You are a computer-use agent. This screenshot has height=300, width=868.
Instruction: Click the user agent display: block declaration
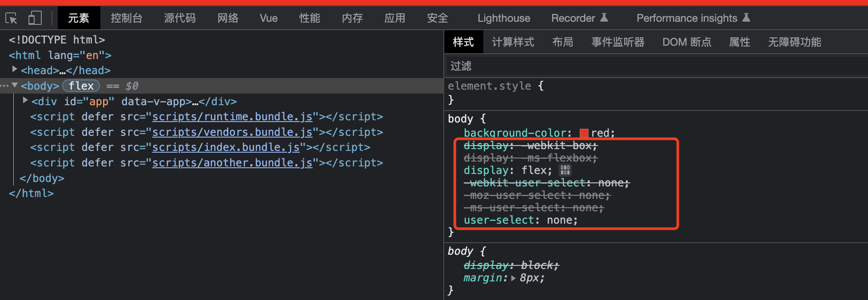click(x=511, y=265)
